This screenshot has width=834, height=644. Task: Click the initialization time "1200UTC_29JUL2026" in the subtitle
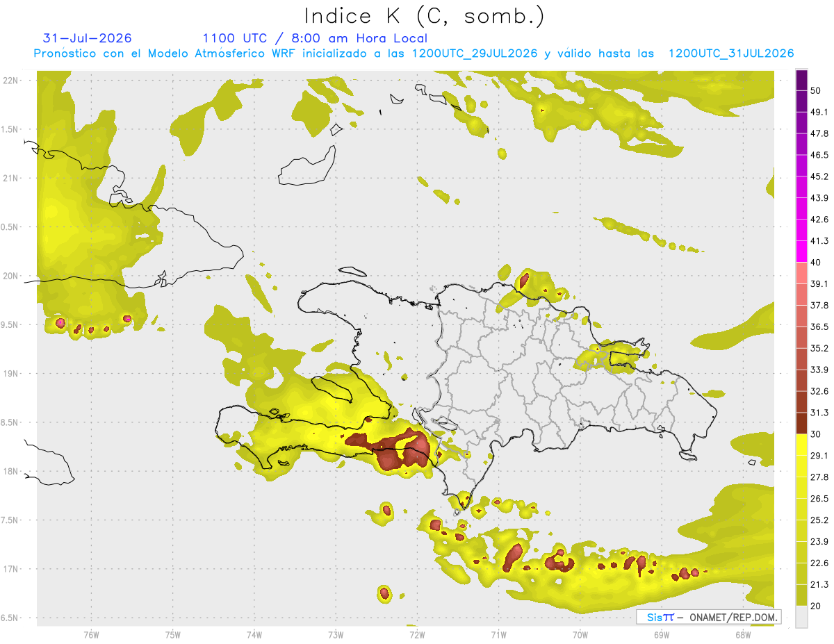point(475,53)
